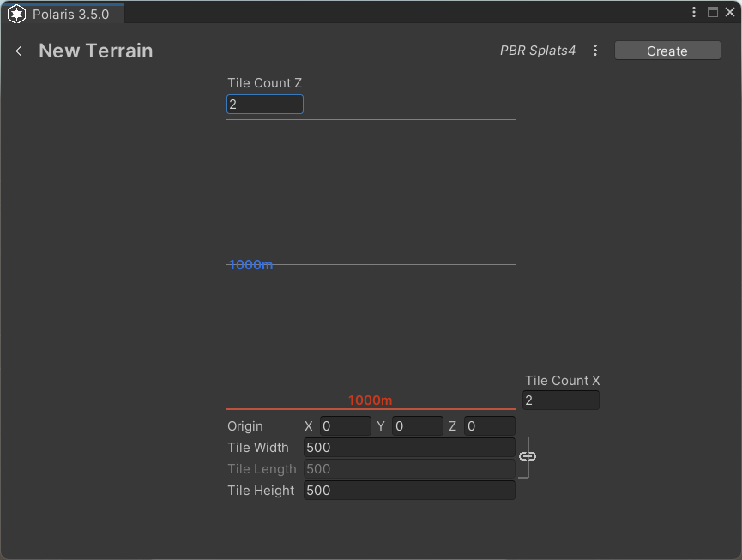Click the red 1000m width label
This screenshot has width=742, height=560.
[x=370, y=400]
